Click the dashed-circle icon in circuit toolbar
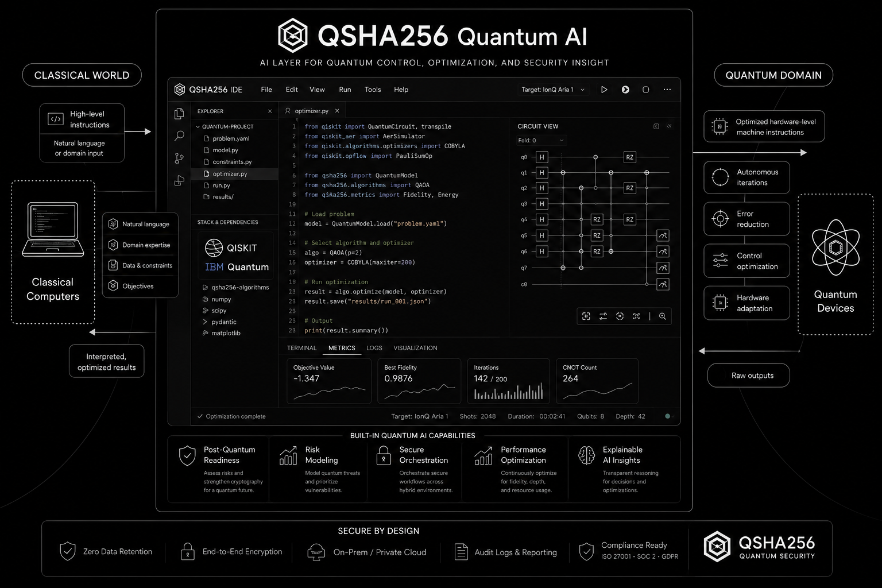The image size is (882, 588). pyautogui.click(x=620, y=316)
